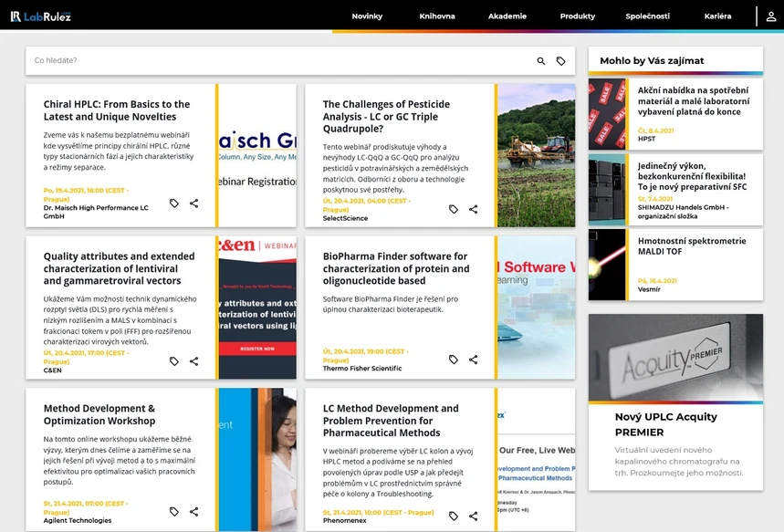Click 'HPST' source label in sidebar

pos(646,139)
